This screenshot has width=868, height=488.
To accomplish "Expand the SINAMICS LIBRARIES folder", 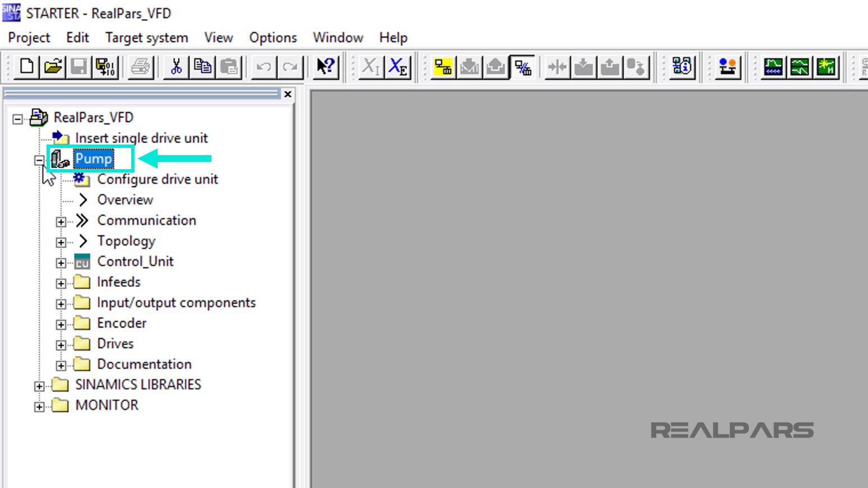I will coord(39,386).
